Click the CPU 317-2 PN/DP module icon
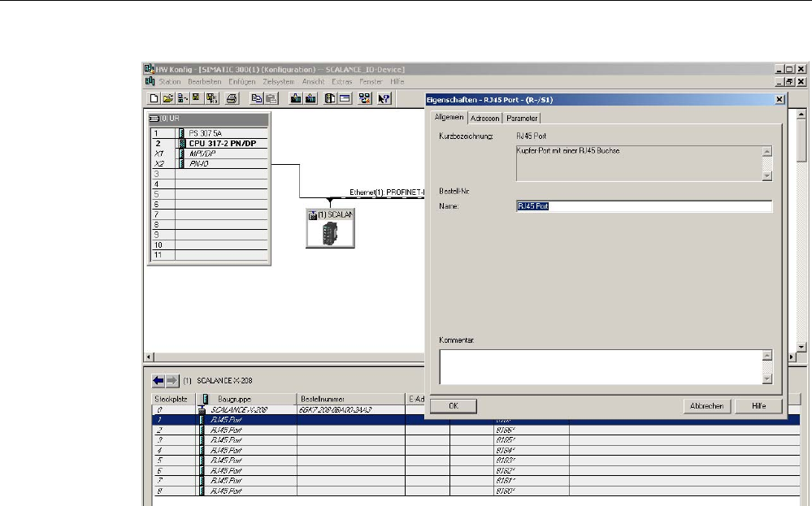This screenshot has height=506, width=812. [182, 143]
